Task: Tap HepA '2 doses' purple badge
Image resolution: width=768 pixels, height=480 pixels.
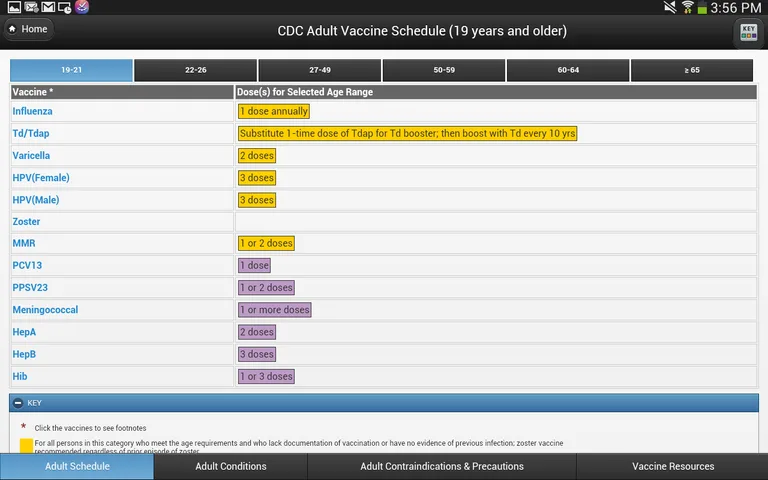Action: click(x=257, y=332)
